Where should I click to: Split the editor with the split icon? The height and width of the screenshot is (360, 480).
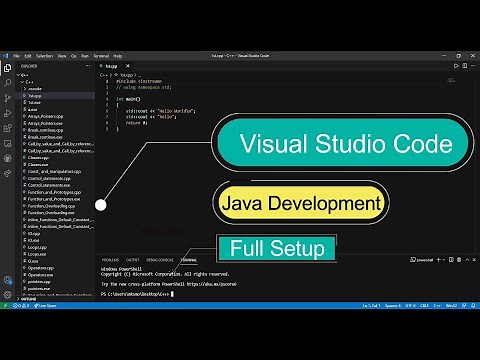click(465, 66)
